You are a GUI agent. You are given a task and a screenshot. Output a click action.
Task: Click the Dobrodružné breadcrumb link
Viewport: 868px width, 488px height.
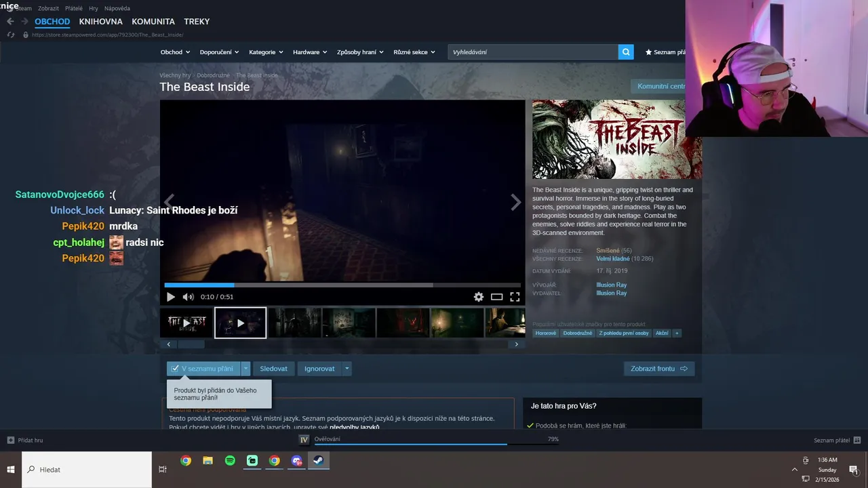[213, 75]
